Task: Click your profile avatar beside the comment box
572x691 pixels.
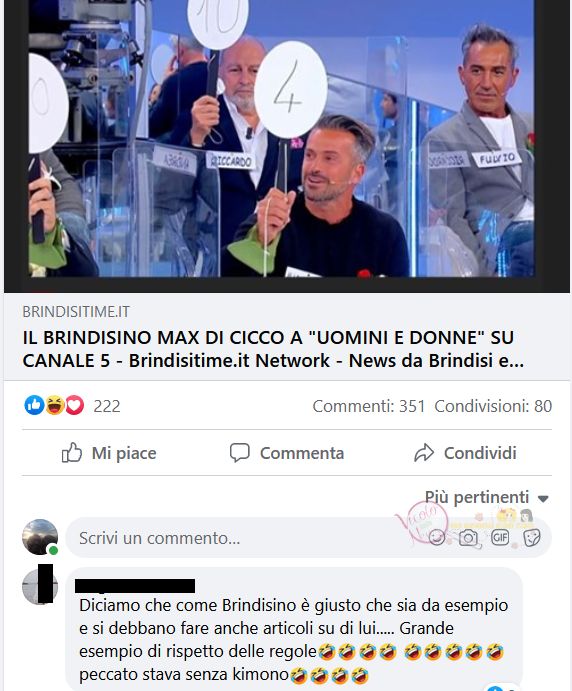Action: [x=40, y=537]
